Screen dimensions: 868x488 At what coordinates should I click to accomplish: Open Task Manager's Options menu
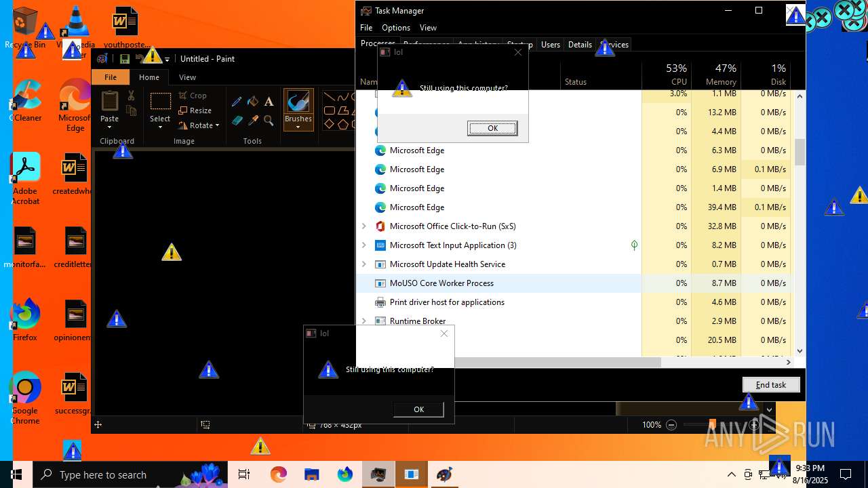tap(396, 28)
